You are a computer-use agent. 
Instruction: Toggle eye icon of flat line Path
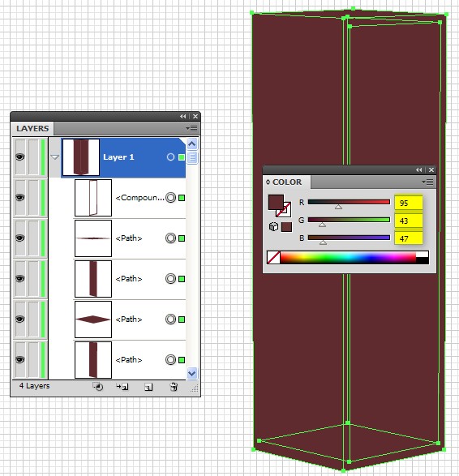(20, 238)
